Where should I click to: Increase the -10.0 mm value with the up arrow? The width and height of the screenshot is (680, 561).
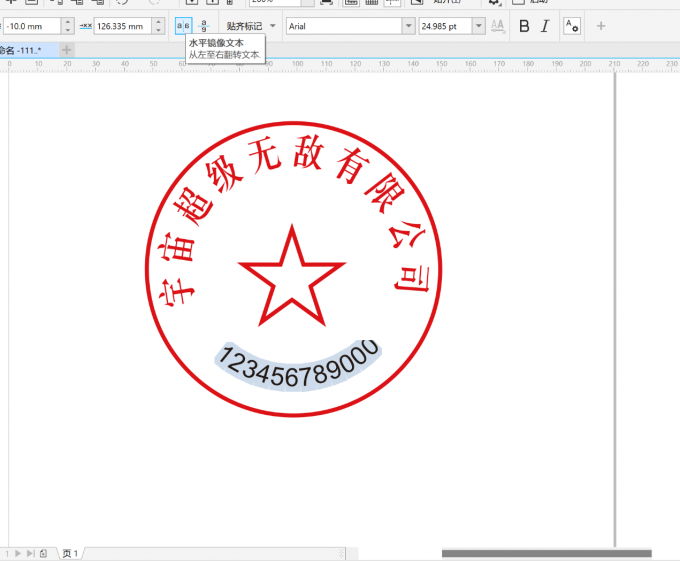tap(68, 22)
